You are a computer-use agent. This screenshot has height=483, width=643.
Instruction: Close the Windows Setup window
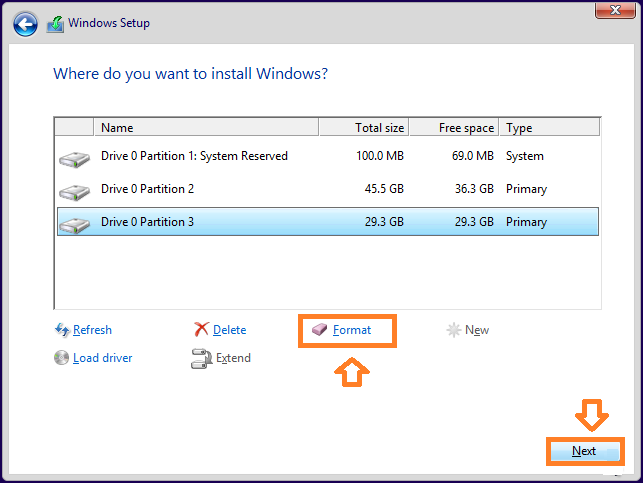(x=615, y=10)
